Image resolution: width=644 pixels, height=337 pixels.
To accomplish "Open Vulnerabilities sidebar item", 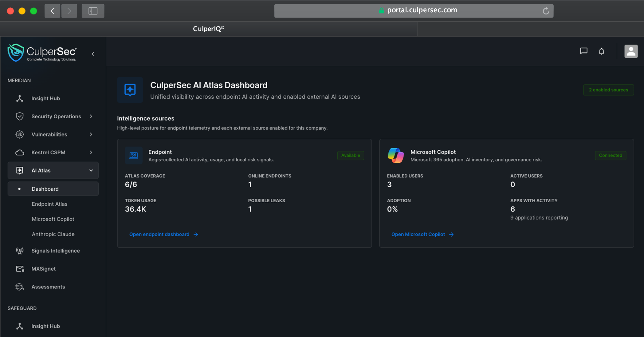I will click(53, 134).
